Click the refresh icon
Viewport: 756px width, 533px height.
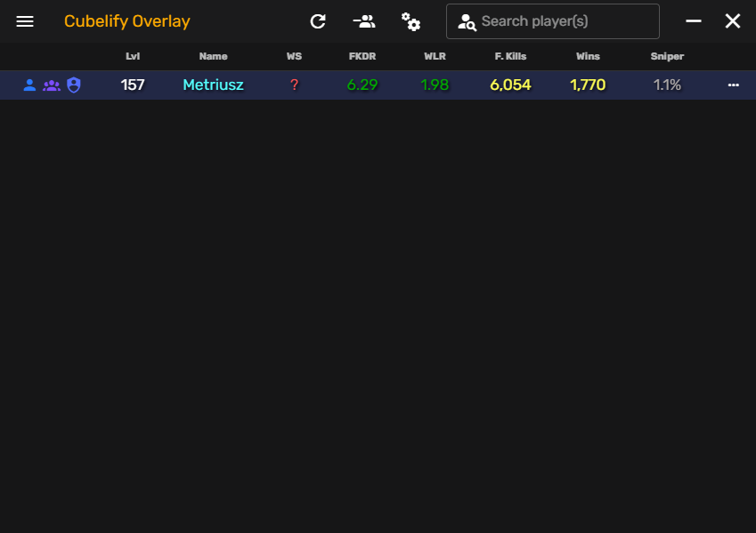click(318, 21)
